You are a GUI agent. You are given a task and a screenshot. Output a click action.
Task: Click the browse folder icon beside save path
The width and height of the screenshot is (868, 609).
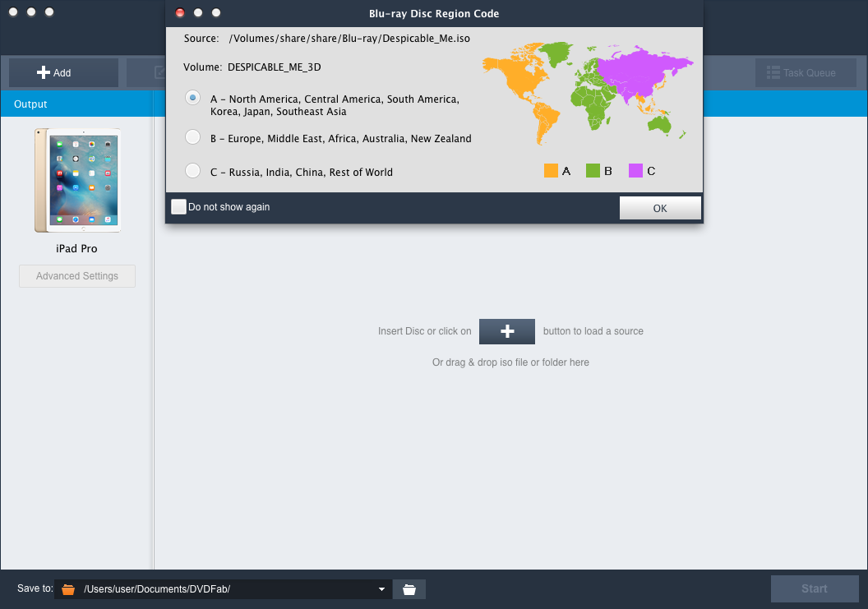point(409,589)
